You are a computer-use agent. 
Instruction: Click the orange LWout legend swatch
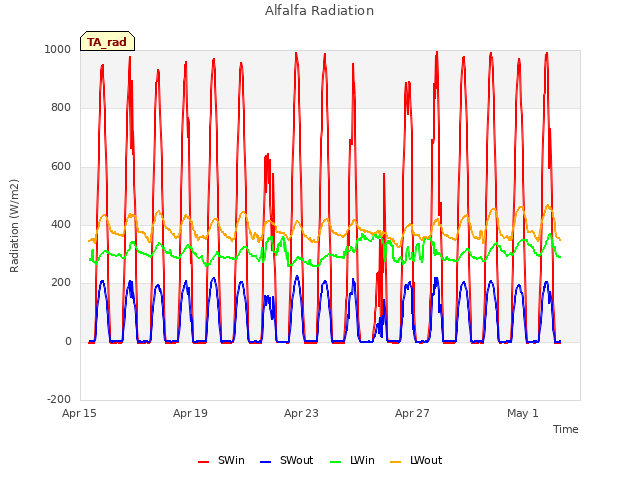coord(396,462)
